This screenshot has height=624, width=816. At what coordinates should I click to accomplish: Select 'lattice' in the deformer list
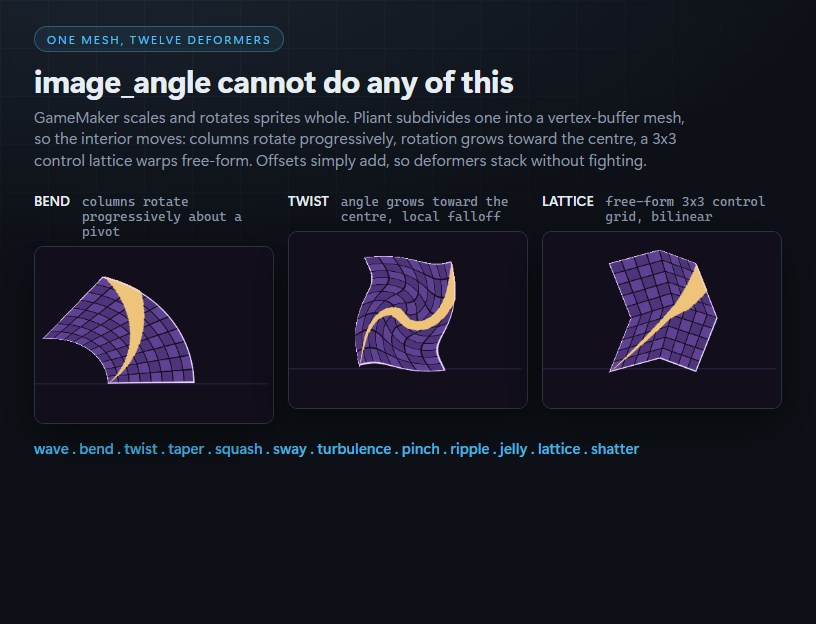tap(559, 449)
